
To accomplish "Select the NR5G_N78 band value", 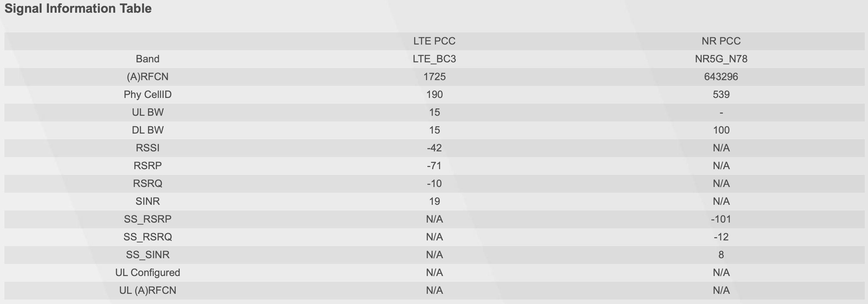I will (x=721, y=59).
